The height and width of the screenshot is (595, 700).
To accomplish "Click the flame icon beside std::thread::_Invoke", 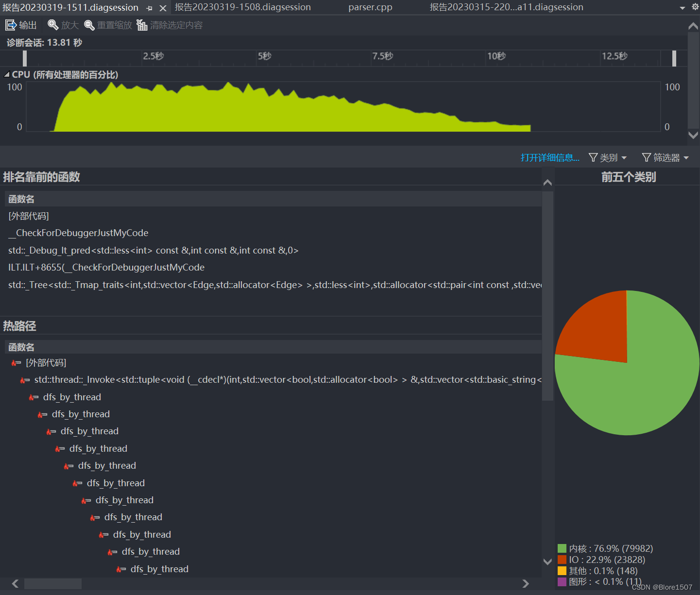I will 25,380.
